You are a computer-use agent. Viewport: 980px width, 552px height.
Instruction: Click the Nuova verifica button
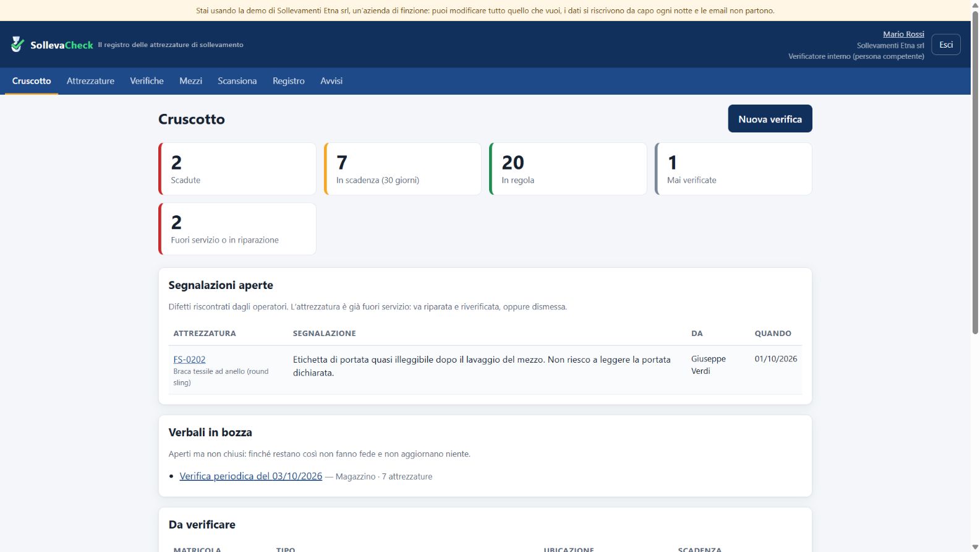(x=770, y=119)
